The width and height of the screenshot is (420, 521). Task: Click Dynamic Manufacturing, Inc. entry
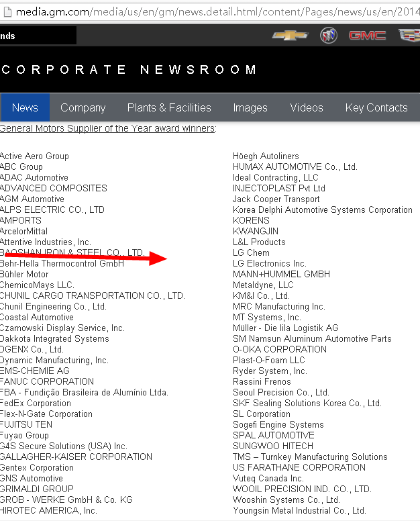point(54,360)
